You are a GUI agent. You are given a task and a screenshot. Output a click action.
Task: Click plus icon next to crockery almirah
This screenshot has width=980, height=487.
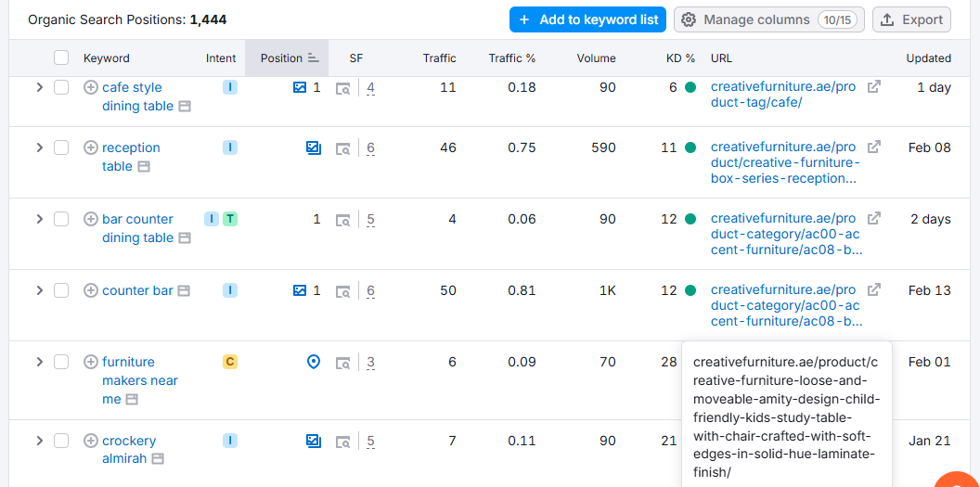tap(91, 441)
